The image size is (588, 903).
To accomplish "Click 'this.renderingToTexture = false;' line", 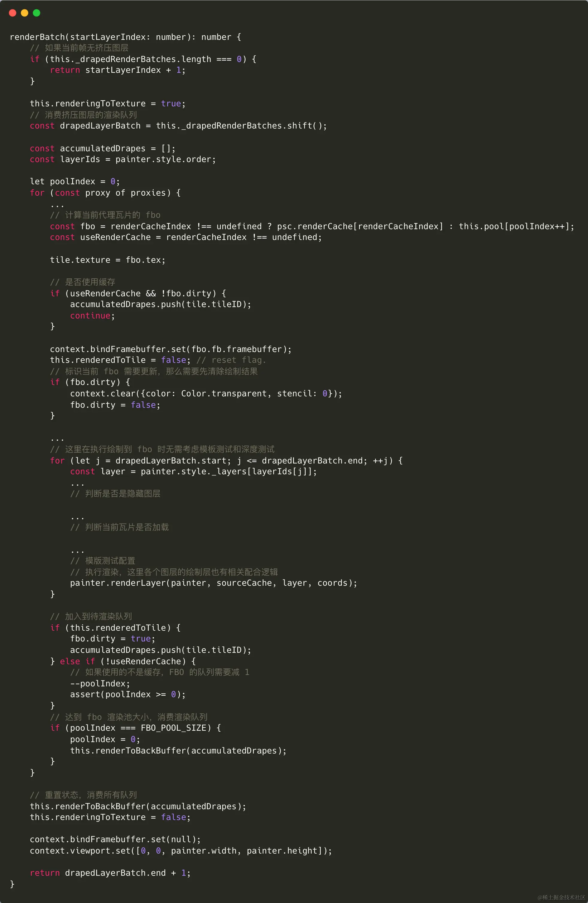I will [110, 817].
